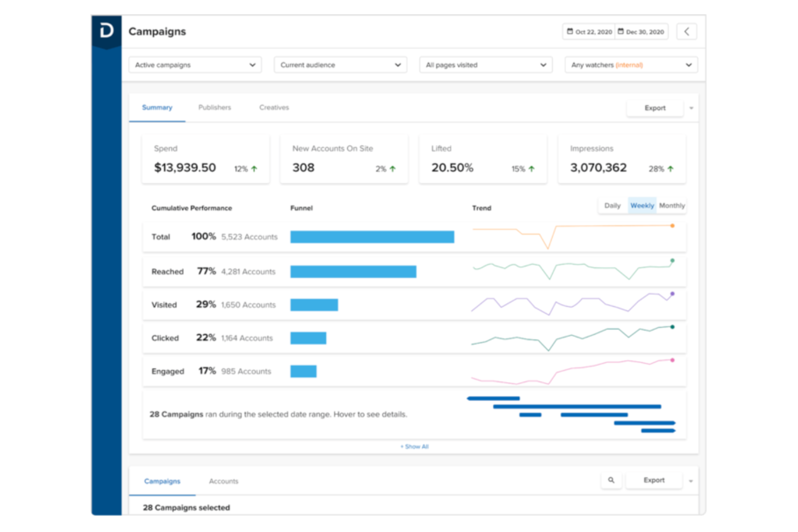This screenshot has width=798, height=532.
Task: Click '1,650 Accounts' text in Visited row
Action: (x=248, y=305)
